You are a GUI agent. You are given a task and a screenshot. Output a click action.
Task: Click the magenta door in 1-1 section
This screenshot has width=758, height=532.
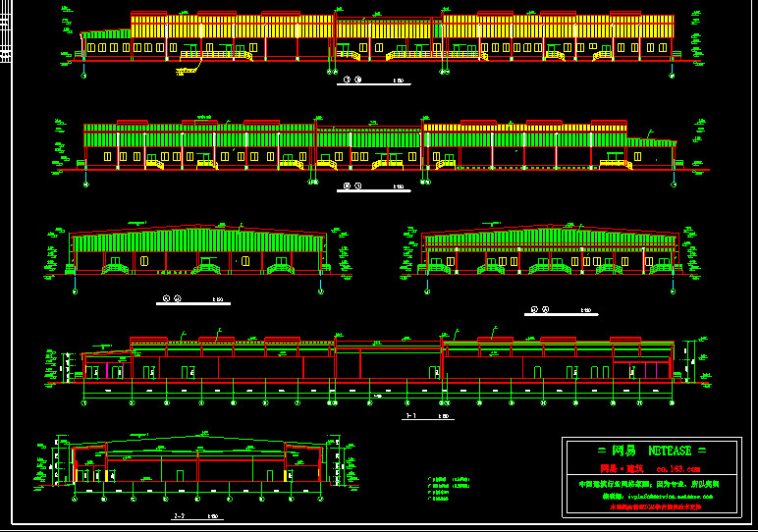pos(96,371)
